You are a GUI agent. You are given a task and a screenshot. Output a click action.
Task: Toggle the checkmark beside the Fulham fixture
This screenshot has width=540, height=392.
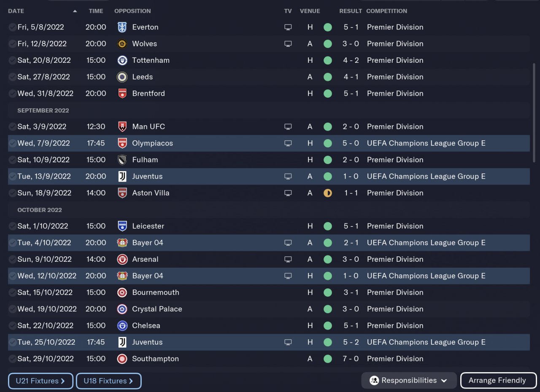pyautogui.click(x=12, y=160)
